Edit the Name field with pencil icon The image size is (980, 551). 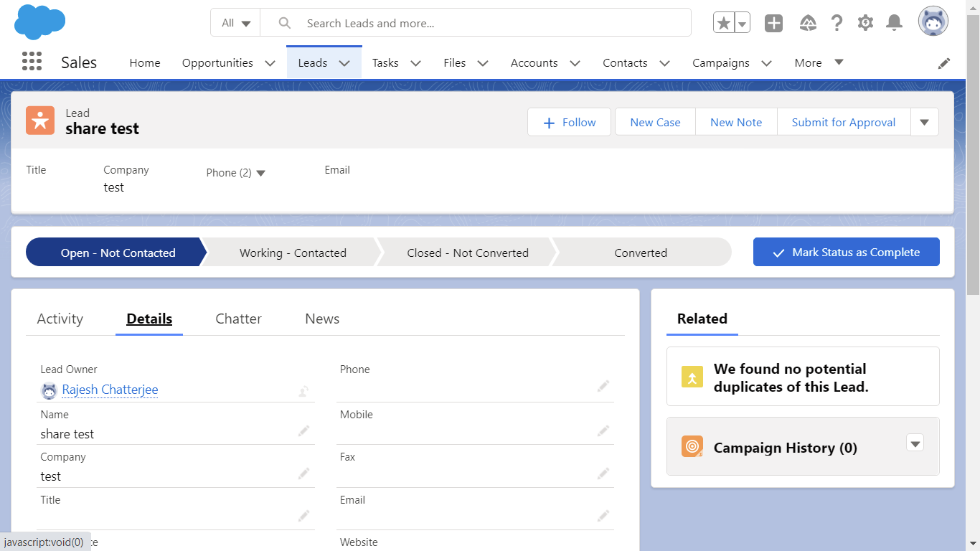point(304,431)
